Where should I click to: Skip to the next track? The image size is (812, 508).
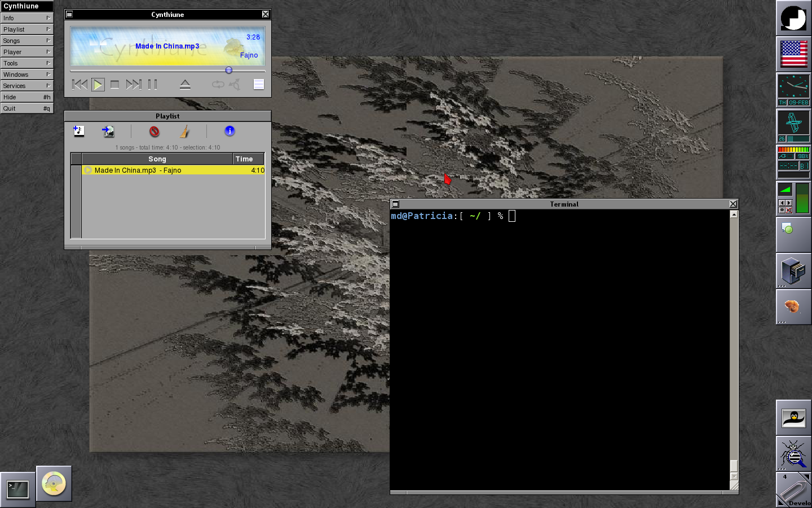click(x=133, y=85)
